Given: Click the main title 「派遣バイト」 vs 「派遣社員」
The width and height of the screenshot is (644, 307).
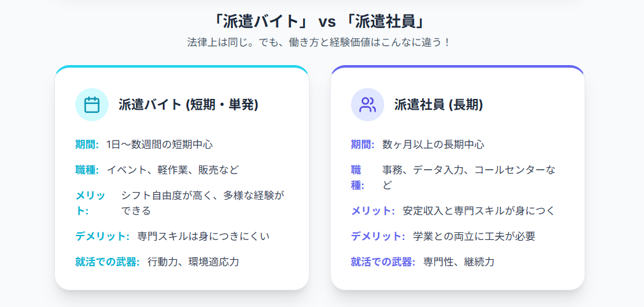Looking at the screenshot, I should 322,21.
